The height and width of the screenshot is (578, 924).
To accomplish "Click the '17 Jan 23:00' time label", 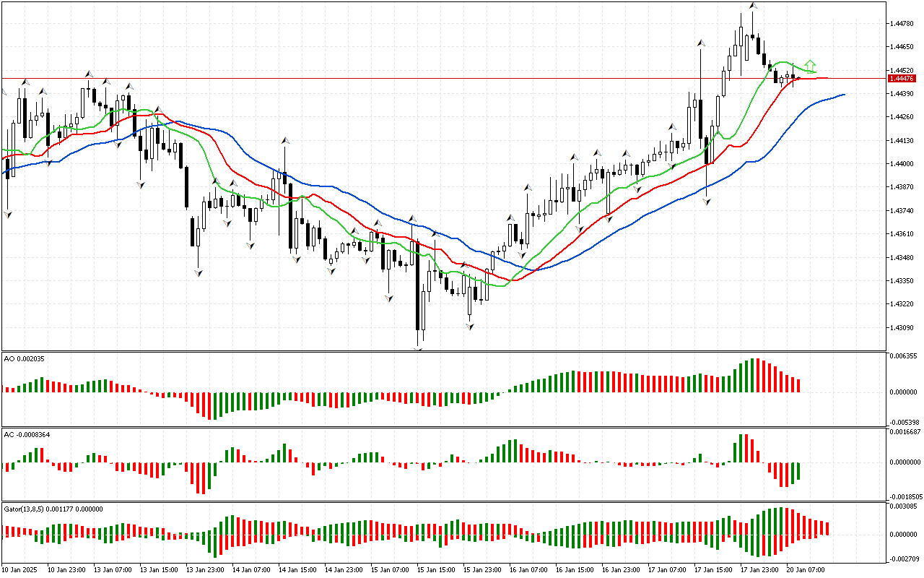I will coord(759,570).
